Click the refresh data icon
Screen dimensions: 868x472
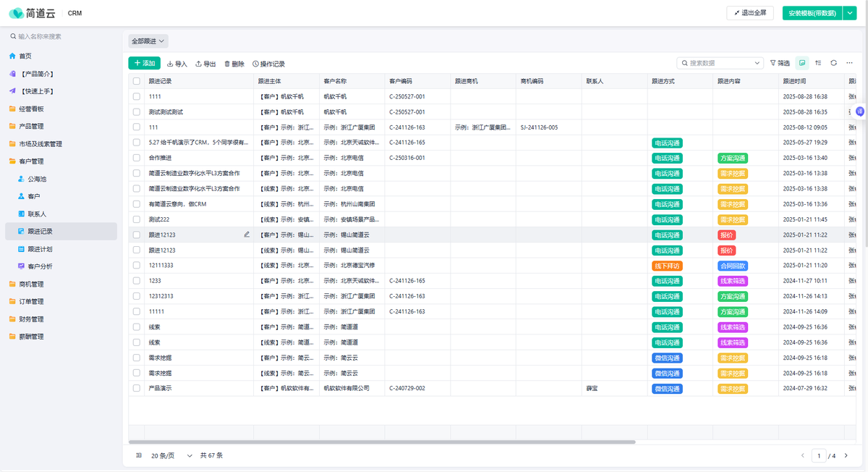click(x=833, y=64)
